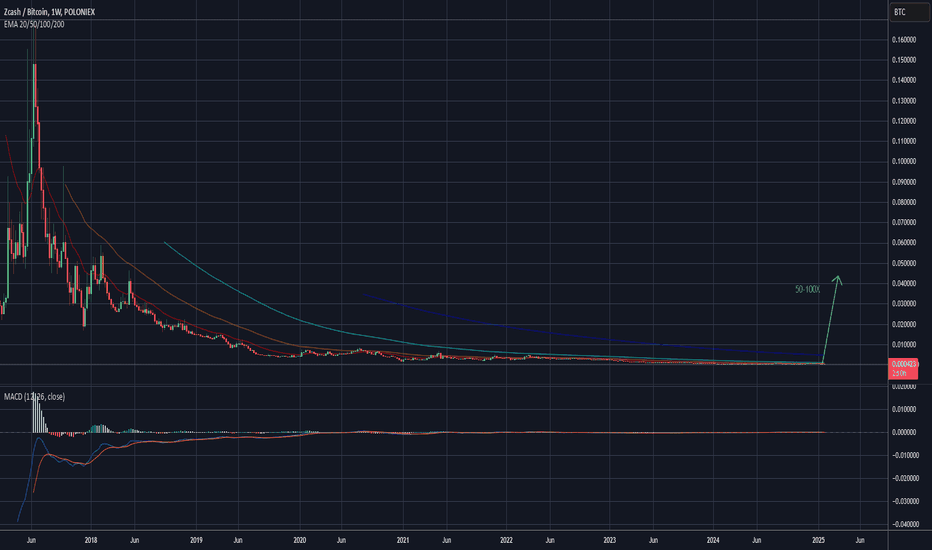Click the 0.000000 MACD axis label

click(x=903, y=432)
